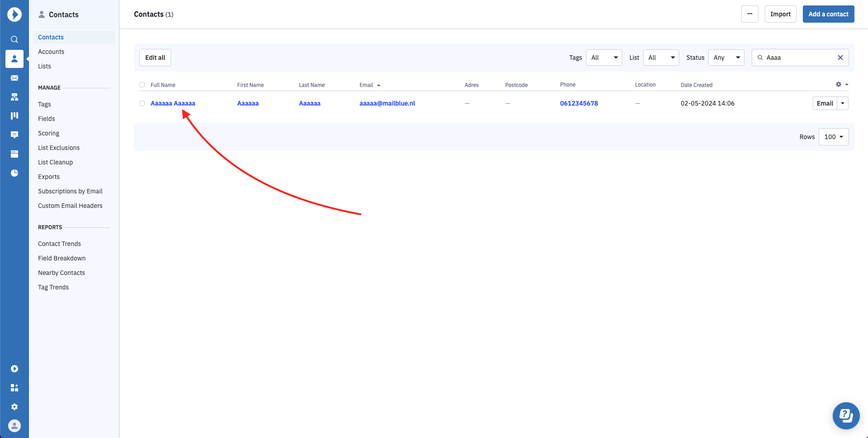Viewport: 868px width, 438px height.
Task: Open Subscriptions by Email item
Action: [x=70, y=191]
